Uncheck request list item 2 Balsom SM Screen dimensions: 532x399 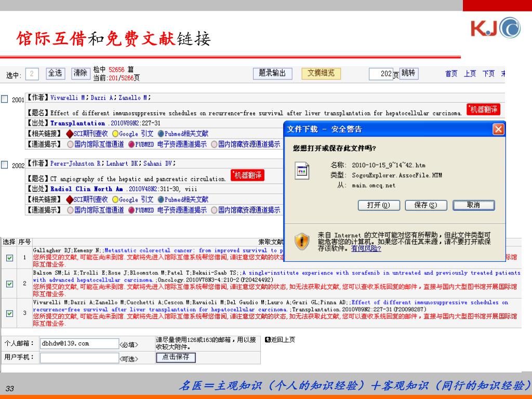click(9, 284)
